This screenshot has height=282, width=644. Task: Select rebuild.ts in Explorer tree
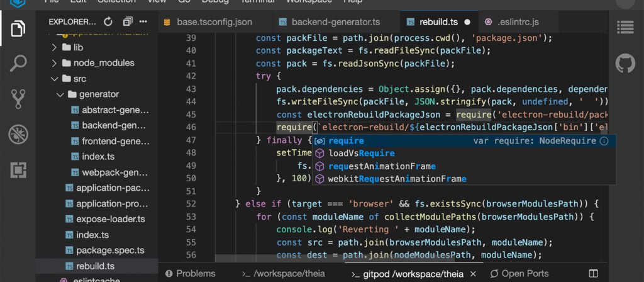[97, 266]
